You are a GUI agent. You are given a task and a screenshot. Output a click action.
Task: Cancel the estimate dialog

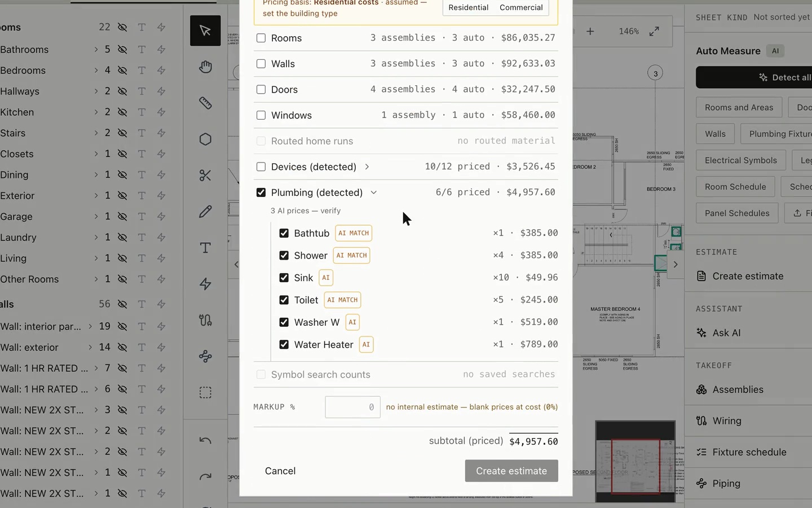coord(280,471)
